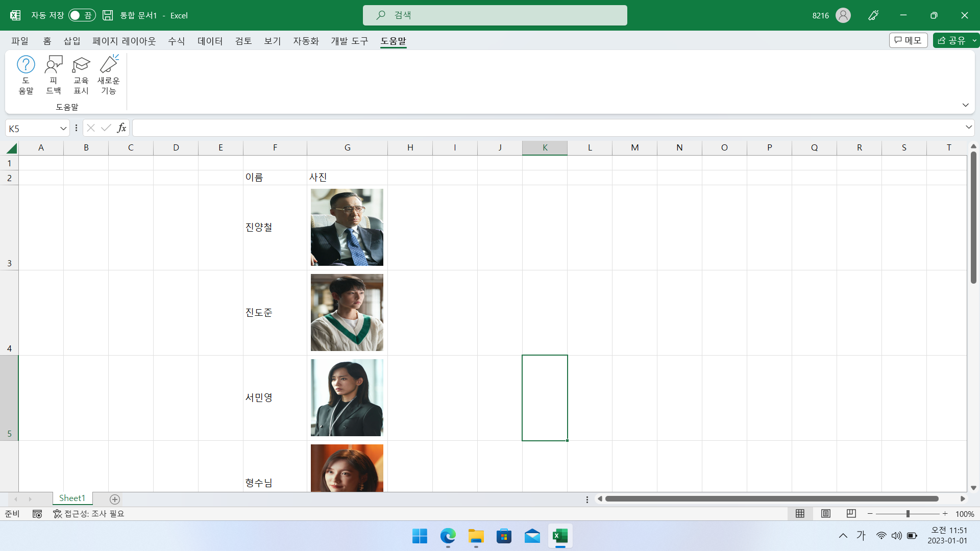Click Page Break Preview view icon
This screenshot has height=551, width=980.
(x=851, y=514)
